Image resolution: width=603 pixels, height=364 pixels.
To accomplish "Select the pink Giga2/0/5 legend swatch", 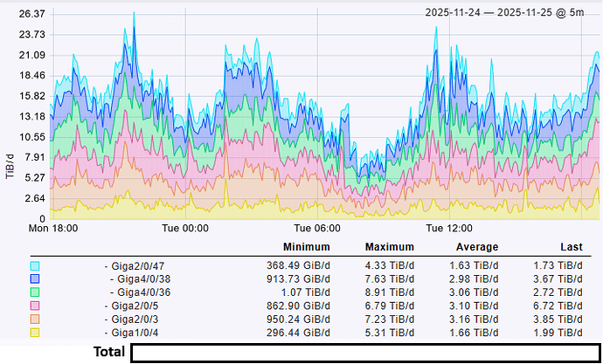I will click(x=35, y=306).
